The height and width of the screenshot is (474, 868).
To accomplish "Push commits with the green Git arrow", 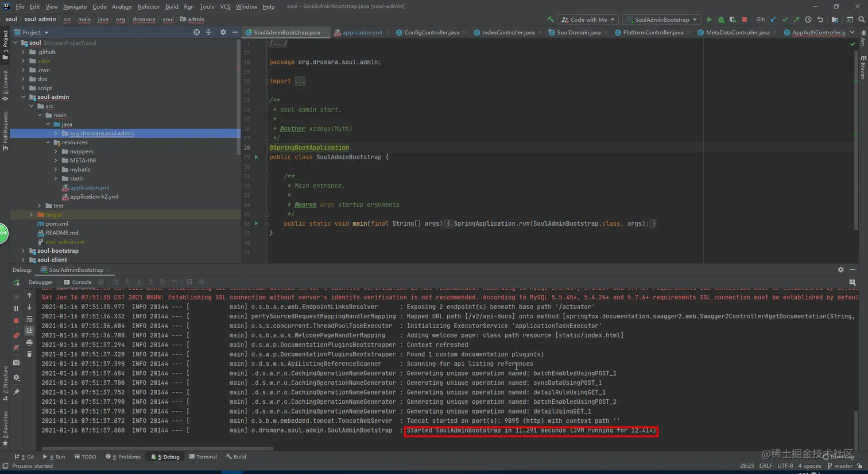I will 796,20.
